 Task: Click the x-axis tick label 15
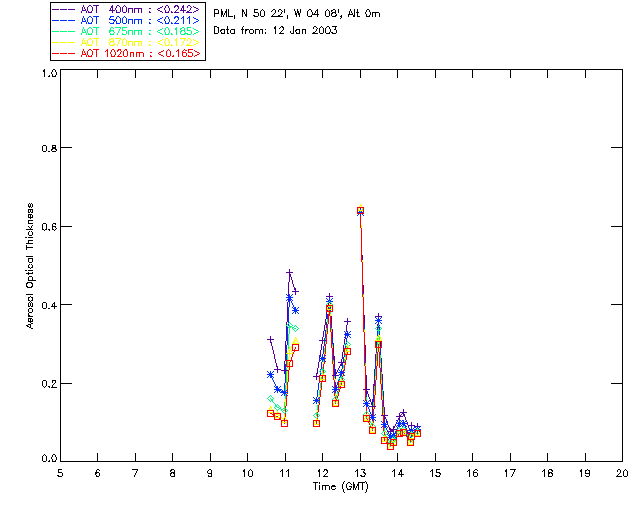tap(435, 473)
